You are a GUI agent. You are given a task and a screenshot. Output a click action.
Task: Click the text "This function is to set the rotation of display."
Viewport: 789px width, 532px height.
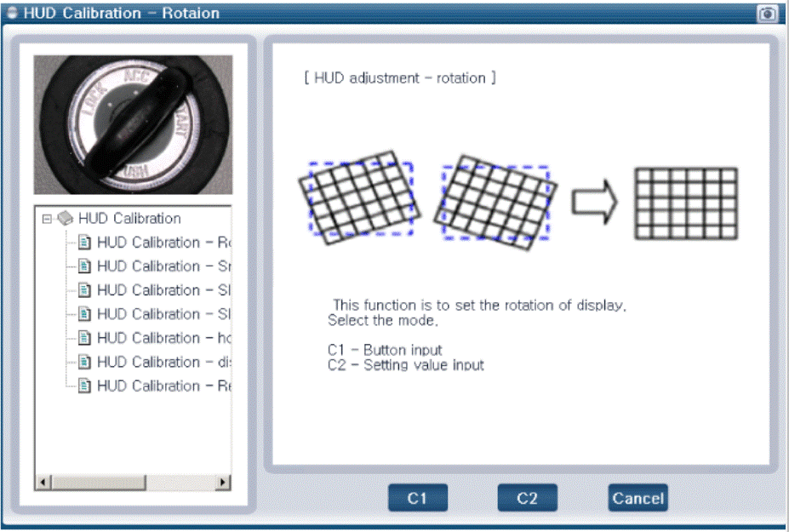pyautogui.click(x=479, y=305)
